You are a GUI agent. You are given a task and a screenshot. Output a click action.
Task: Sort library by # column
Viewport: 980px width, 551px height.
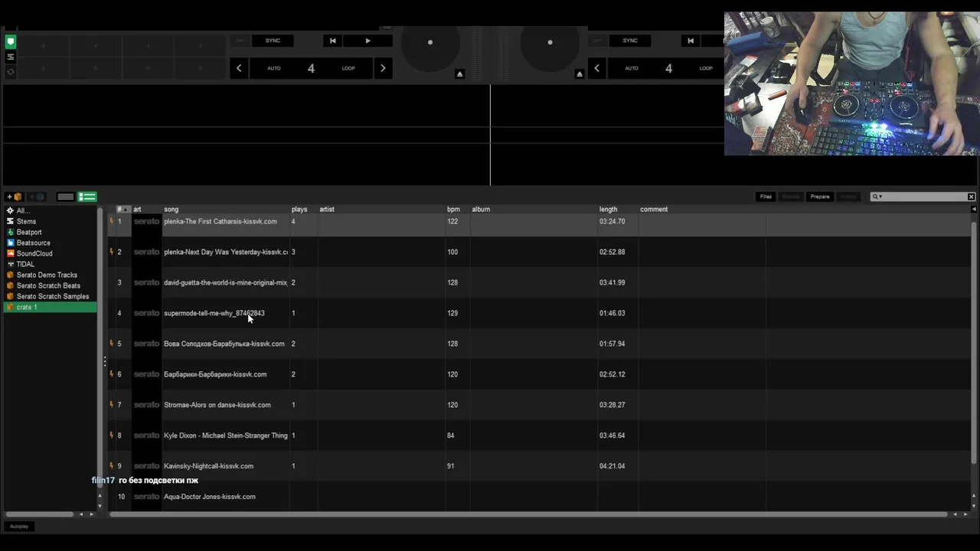pyautogui.click(x=122, y=209)
